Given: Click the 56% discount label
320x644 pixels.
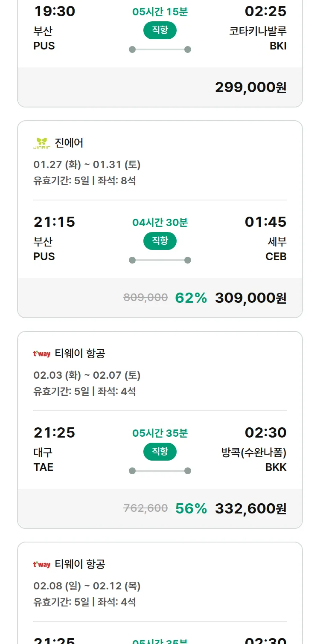Looking at the screenshot, I should (191, 508).
